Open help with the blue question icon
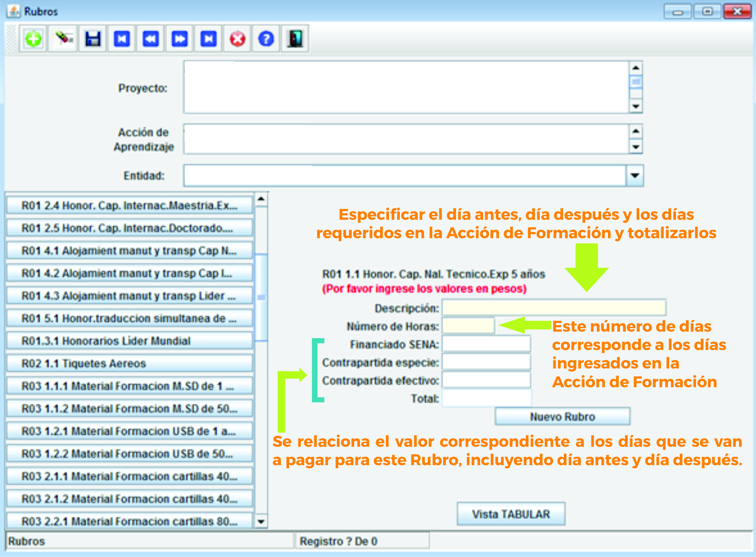 pos(266,39)
